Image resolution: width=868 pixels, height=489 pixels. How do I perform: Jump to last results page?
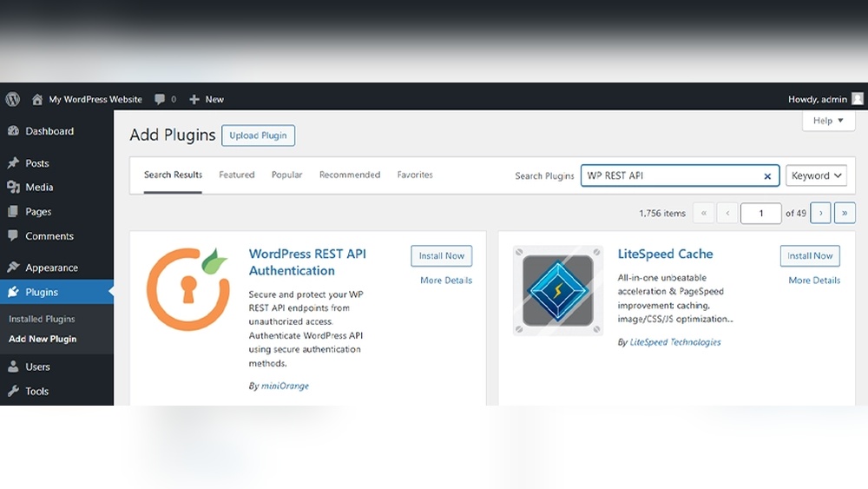coord(845,213)
